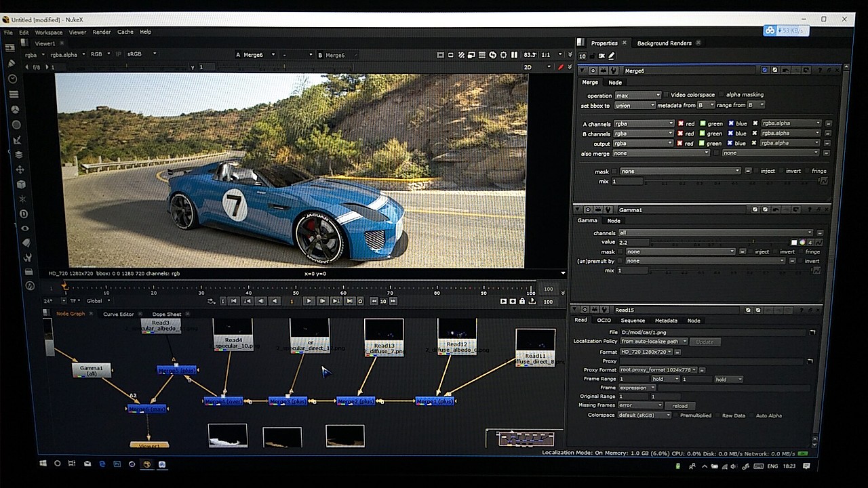Click the Read15 File path field
The height and width of the screenshot is (488, 868).
tap(713, 332)
